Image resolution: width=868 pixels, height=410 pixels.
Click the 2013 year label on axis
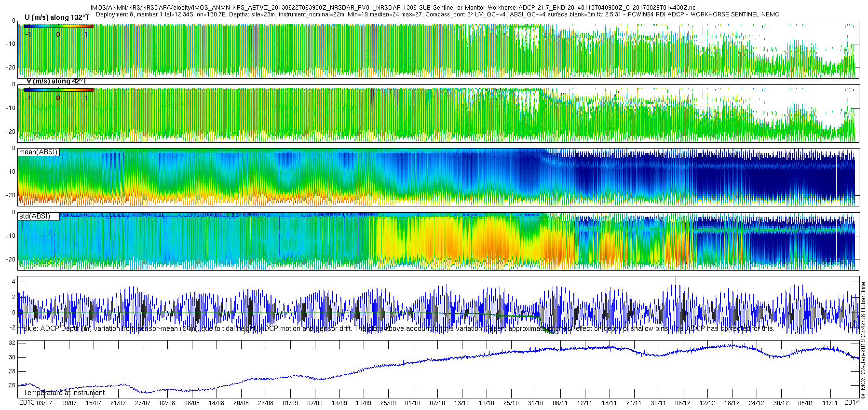click(27, 403)
